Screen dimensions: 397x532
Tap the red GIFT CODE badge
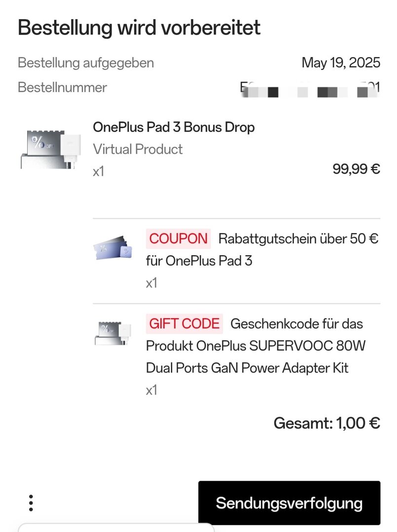184,324
